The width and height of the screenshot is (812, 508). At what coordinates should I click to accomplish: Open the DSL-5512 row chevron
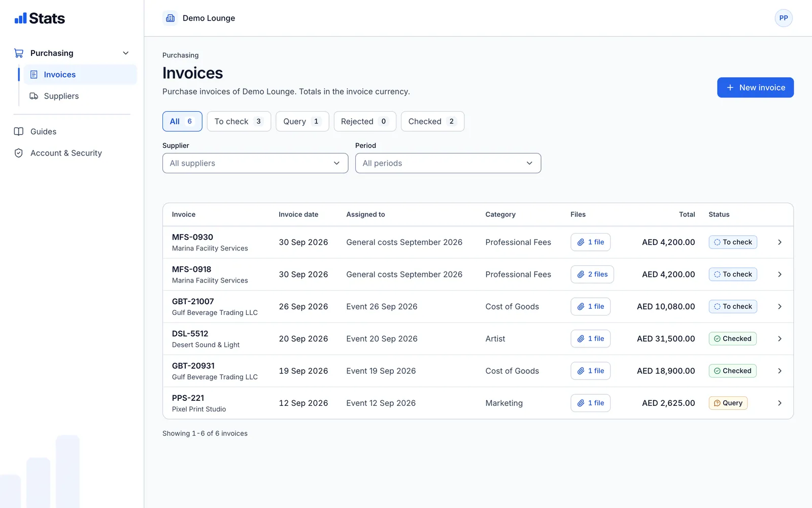[x=780, y=339]
